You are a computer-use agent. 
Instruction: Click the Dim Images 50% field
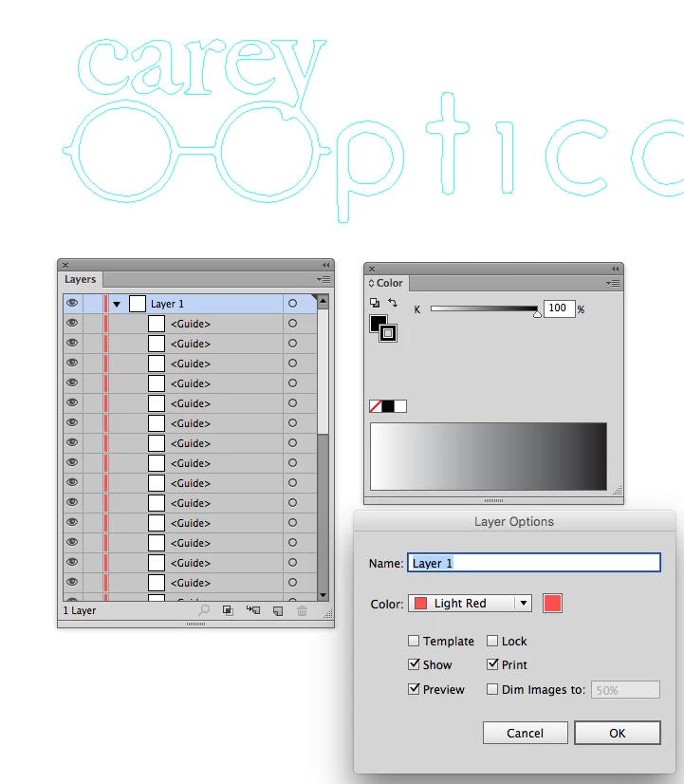pos(625,689)
